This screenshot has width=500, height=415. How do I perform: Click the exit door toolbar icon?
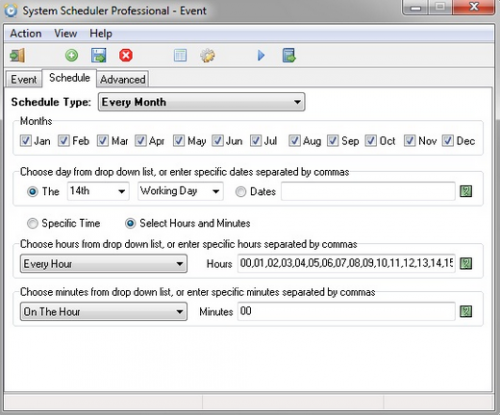(x=17, y=55)
